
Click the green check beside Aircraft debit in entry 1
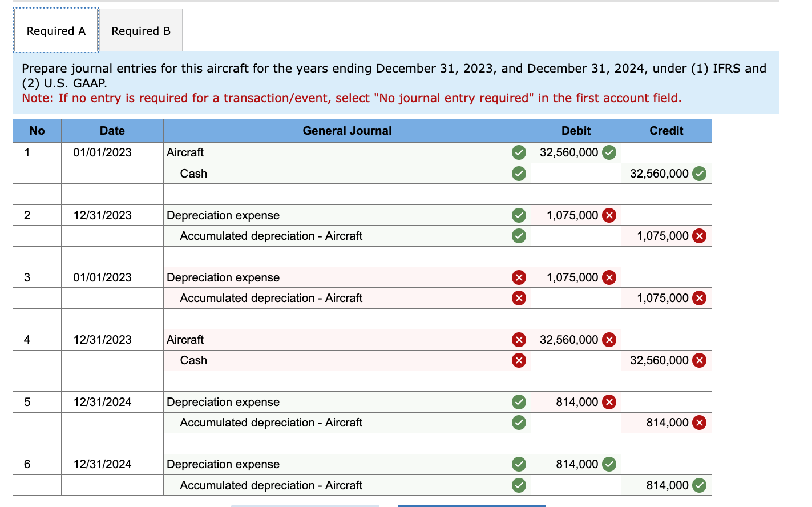click(608, 152)
